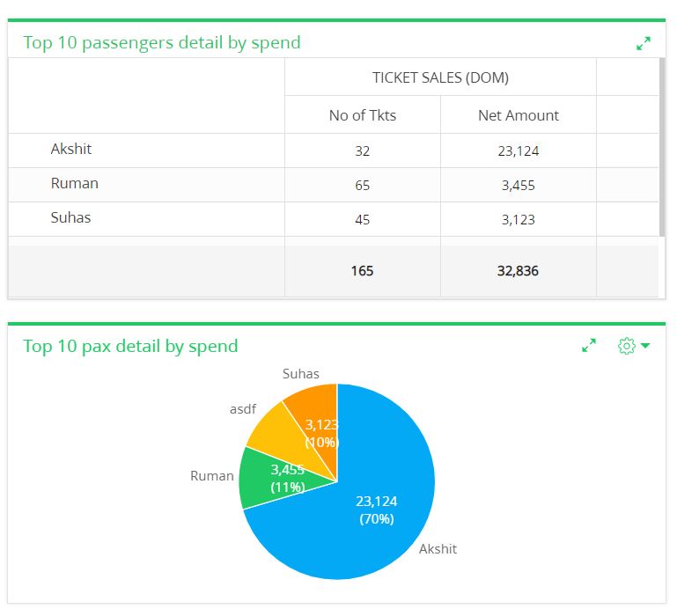The image size is (677, 616).
Task: Expand the pax detail pie chart panel
Action: point(589,345)
